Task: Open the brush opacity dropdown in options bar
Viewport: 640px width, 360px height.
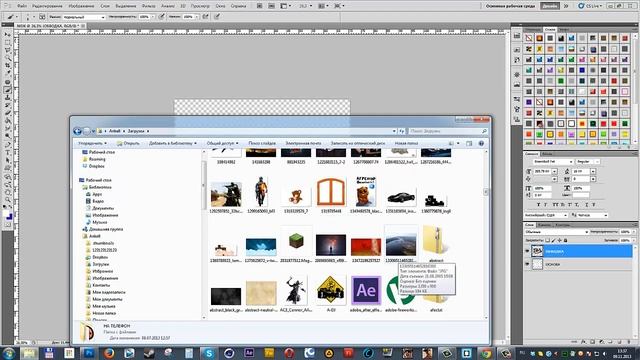Action: [153, 17]
